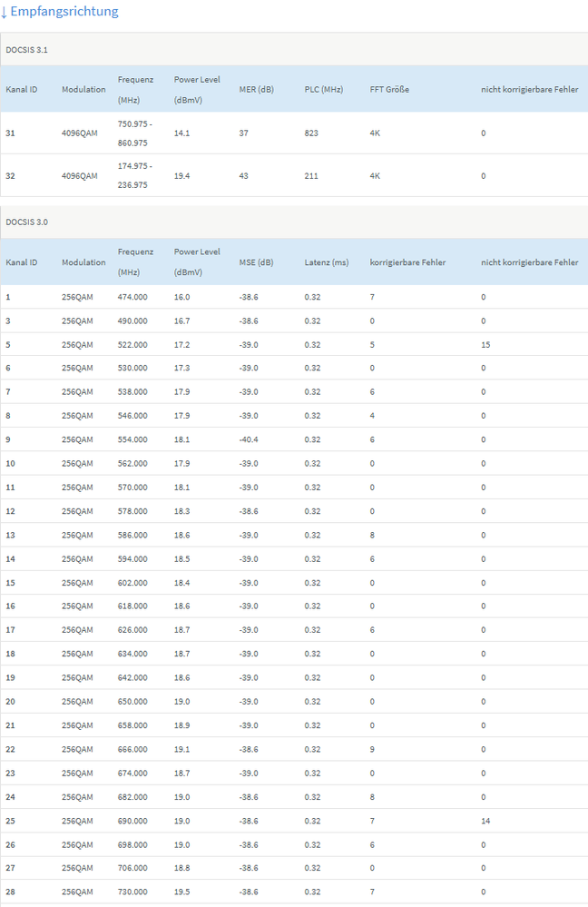
Task: Click the MSE (dB) column header
Action: [x=256, y=262]
